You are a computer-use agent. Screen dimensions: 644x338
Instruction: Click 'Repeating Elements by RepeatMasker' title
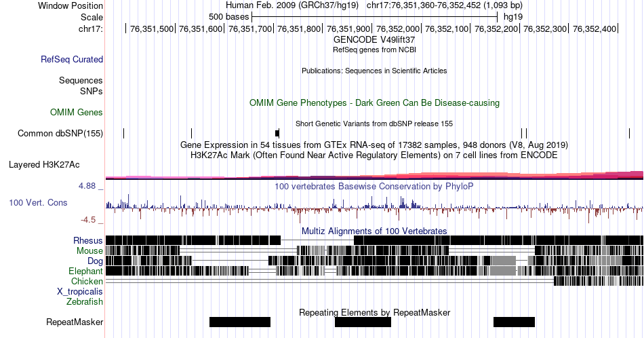coord(374,312)
